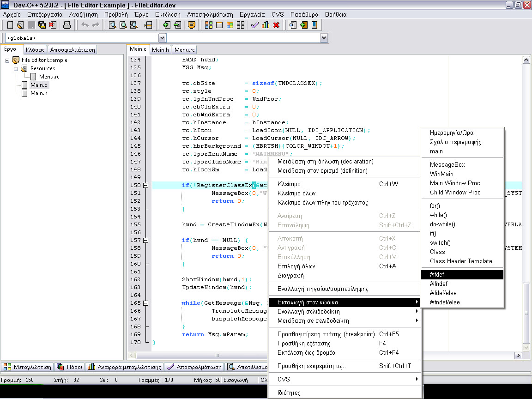Collapse the File Editor Example tree node
Image resolution: width=532 pixels, height=399 pixels.
tap(7, 60)
